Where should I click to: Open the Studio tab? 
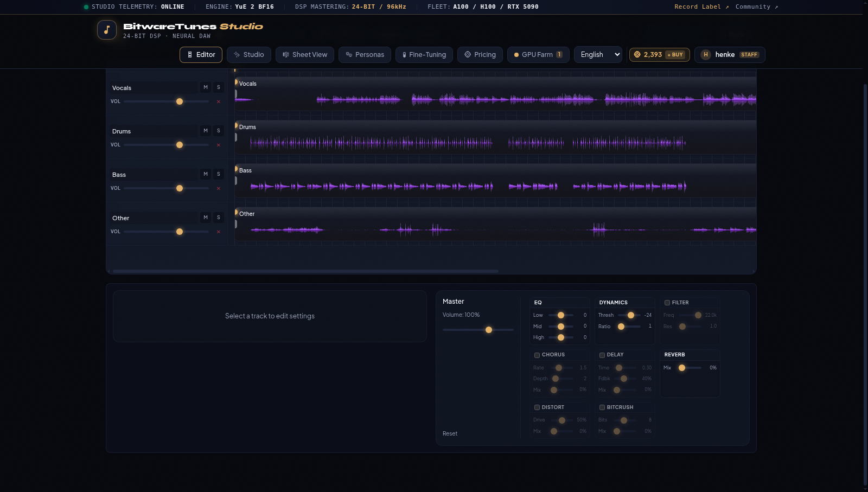coord(249,54)
